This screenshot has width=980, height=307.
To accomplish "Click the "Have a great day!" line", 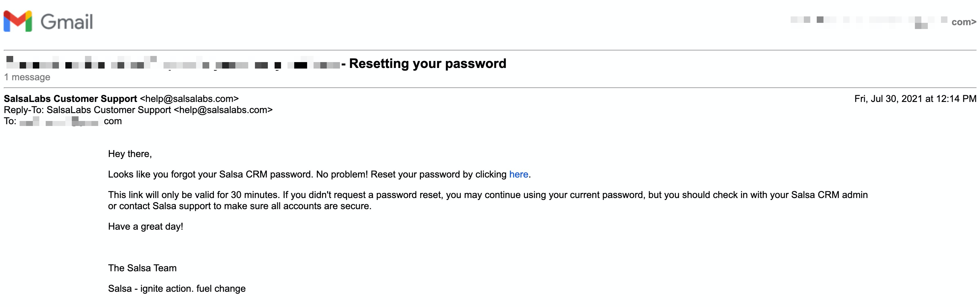I will coord(146,227).
